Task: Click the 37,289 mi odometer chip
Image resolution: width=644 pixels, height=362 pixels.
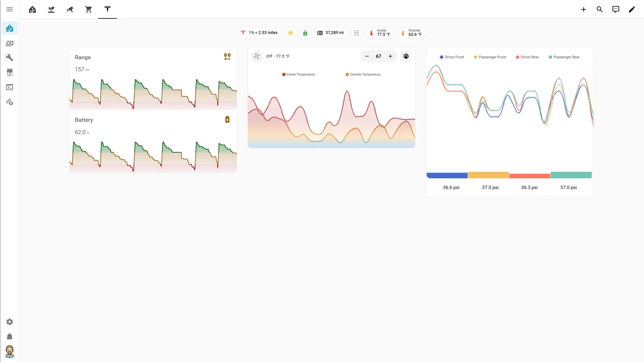Action: pos(331,33)
